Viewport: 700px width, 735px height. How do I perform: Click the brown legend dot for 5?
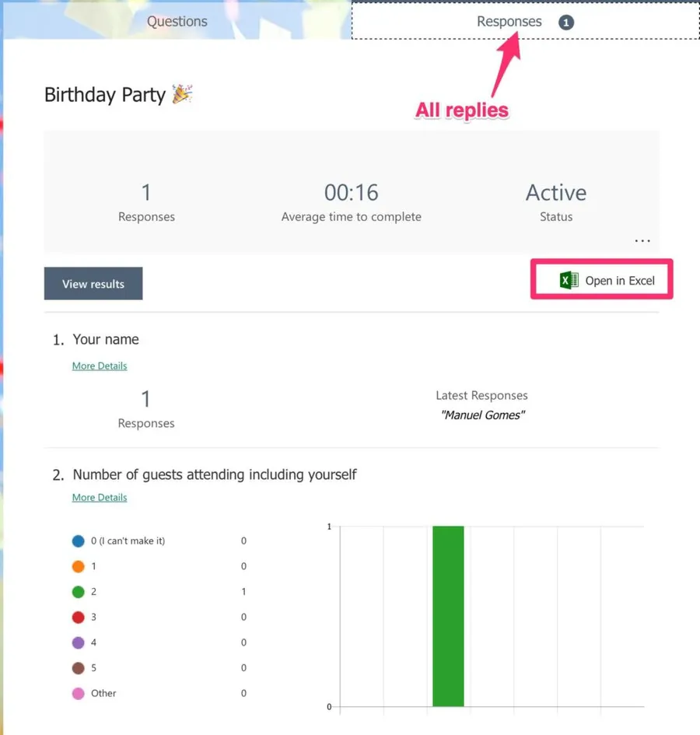[x=78, y=668]
